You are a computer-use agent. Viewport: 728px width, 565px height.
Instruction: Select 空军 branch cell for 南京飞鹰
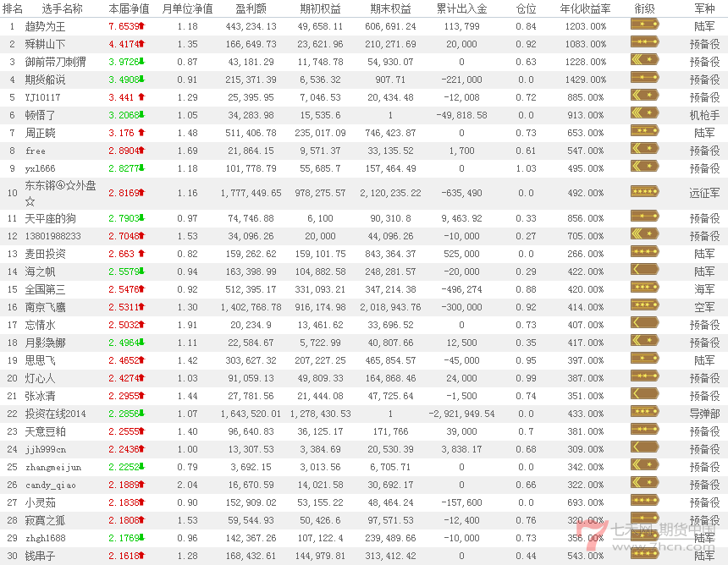click(x=704, y=307)
